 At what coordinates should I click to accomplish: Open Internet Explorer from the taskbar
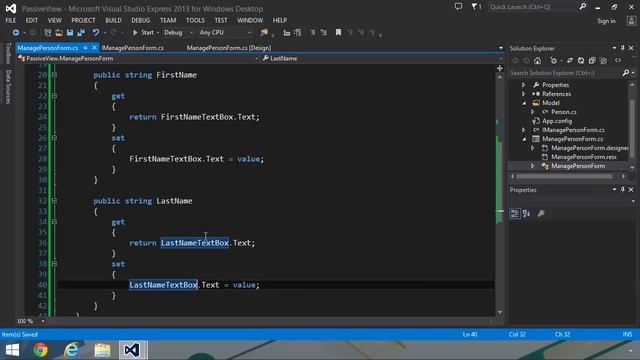71,350
